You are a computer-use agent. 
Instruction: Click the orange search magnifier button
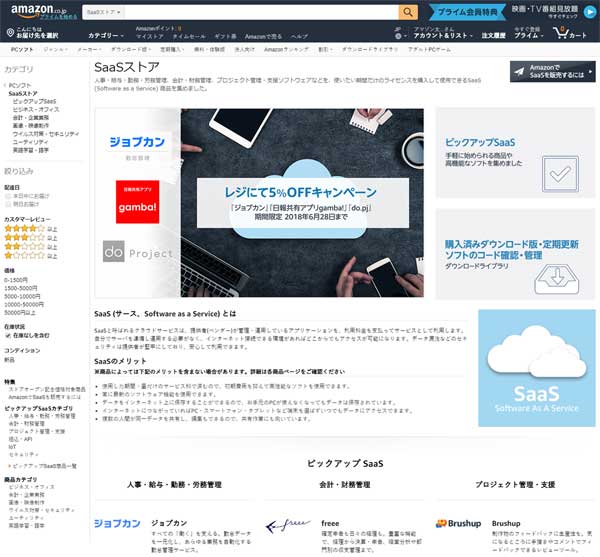pyautogui.click(x=408, y=12)
